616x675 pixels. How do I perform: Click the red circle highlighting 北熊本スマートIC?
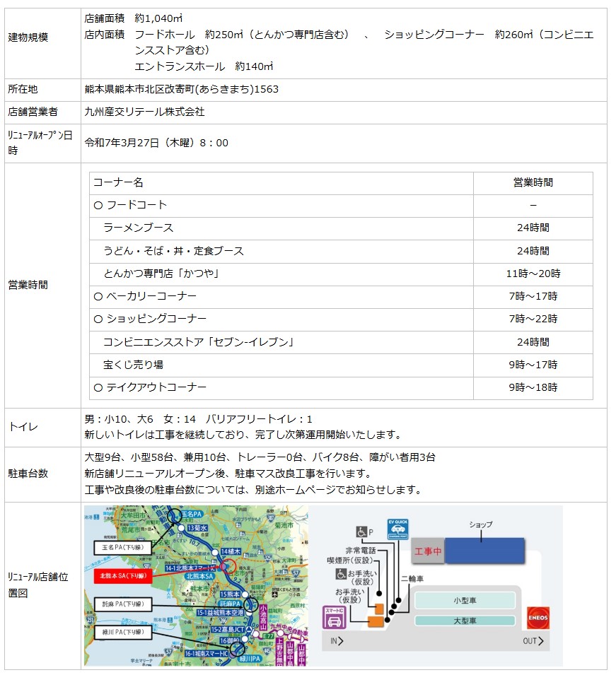click(229, 565)
